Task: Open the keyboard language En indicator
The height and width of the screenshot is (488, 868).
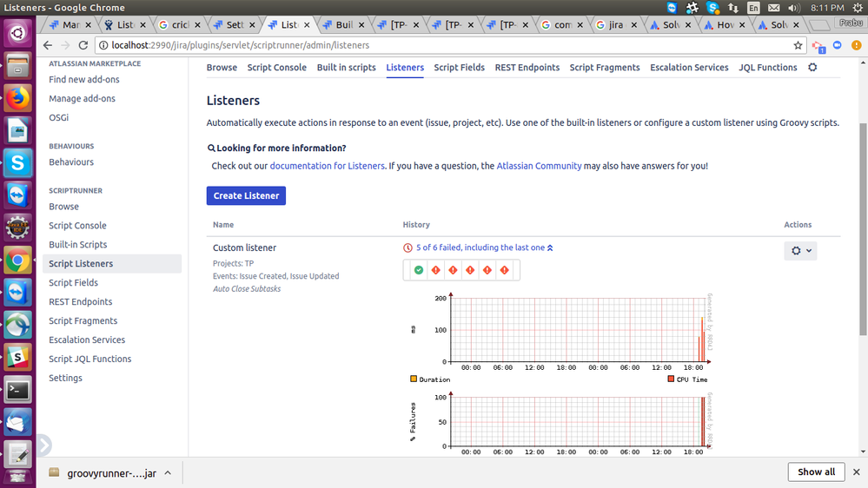Action: [x=753, y=8]
